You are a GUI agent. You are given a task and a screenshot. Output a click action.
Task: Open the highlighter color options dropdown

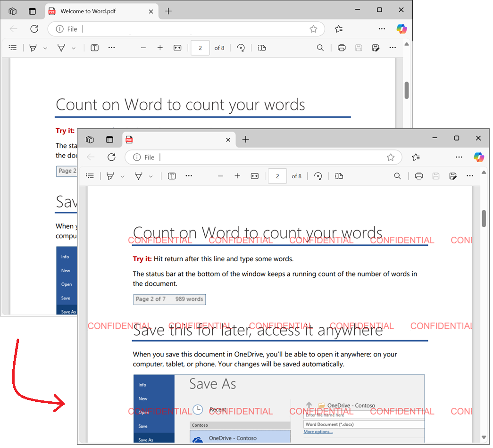point(122,176)
